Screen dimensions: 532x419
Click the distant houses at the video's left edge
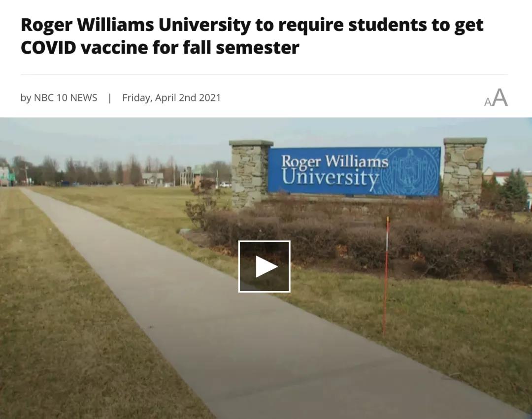pos(7,175)
